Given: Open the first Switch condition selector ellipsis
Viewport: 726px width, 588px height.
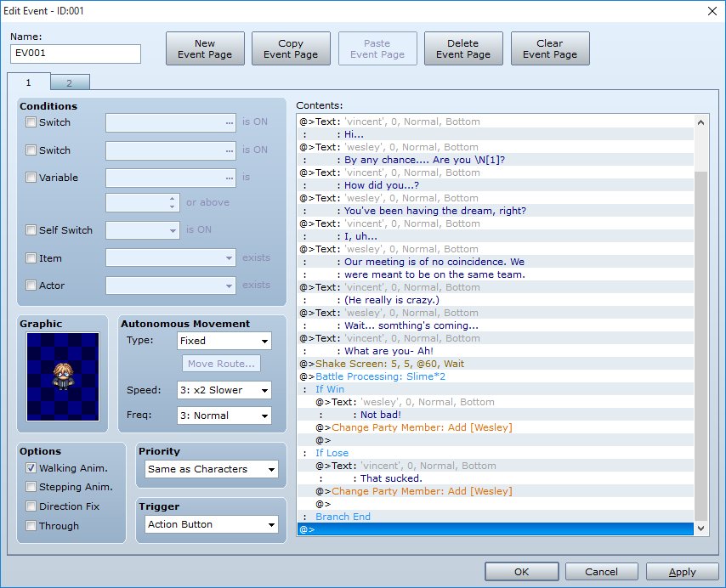Looking at the screenshot, I should (230, 123).
